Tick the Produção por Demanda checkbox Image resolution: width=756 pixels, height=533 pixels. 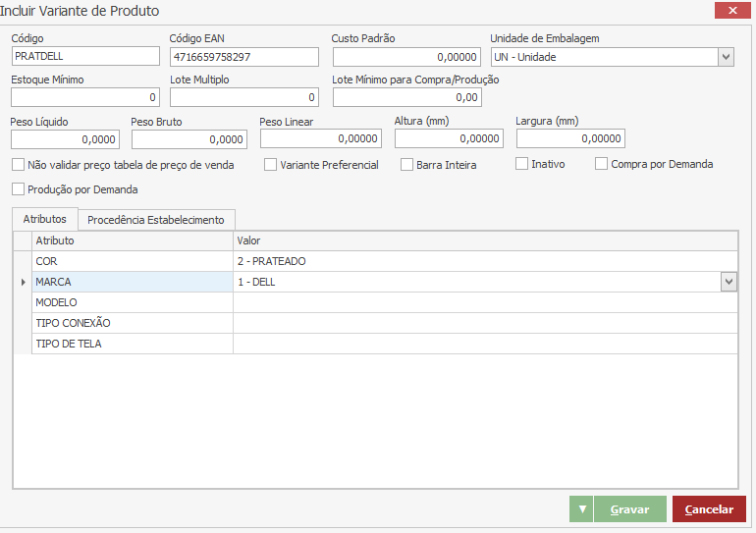point(19,189)
